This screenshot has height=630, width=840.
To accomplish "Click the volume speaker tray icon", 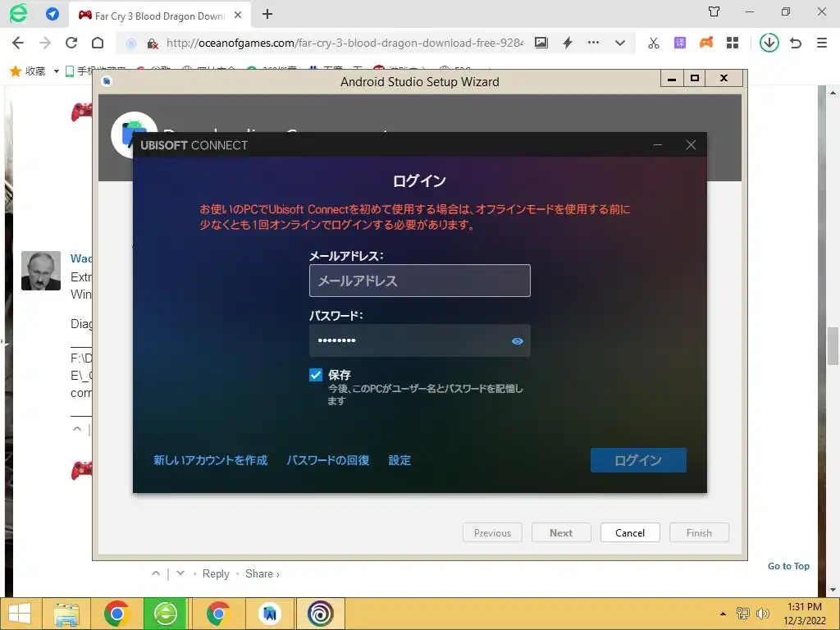I will point(763,614).
